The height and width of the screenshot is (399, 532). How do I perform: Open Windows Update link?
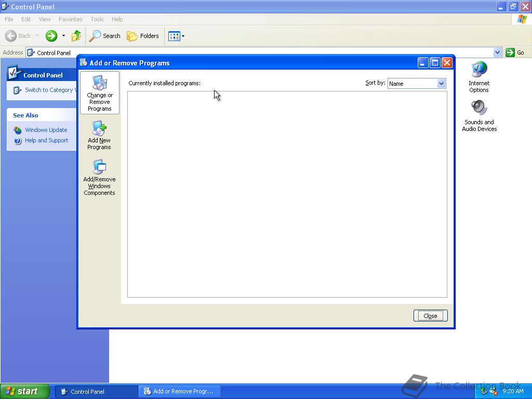[46, 130]
